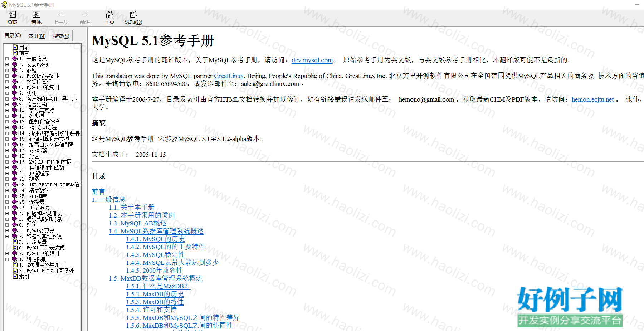This screenshot has width=644, height=331.
Task: Select K. MySQL FLOSS许可例外 tree item
Action: [x=47, y=271]
